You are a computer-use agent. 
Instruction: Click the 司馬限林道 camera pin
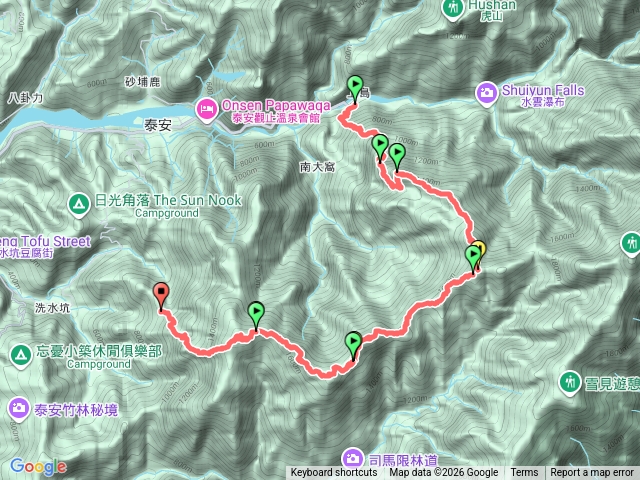pos(353,459)
